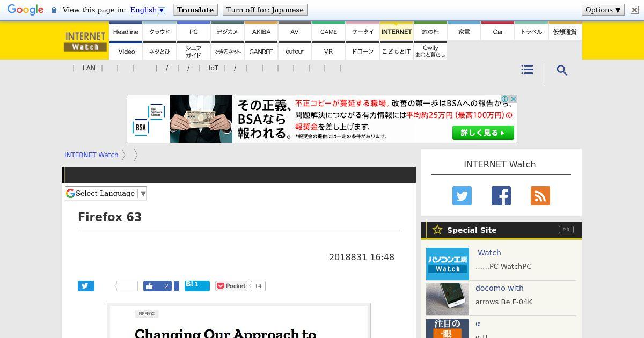The height and width of the screenshot is (338, 644).
Task: Save the article with the Pocket button
Action: [231, 286]
